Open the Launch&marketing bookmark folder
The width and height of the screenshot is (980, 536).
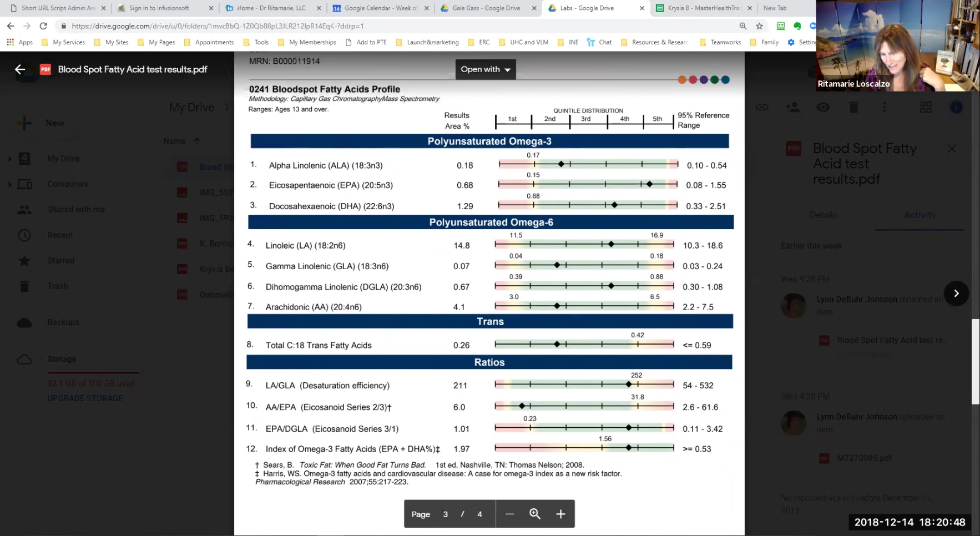click(427, 42)
